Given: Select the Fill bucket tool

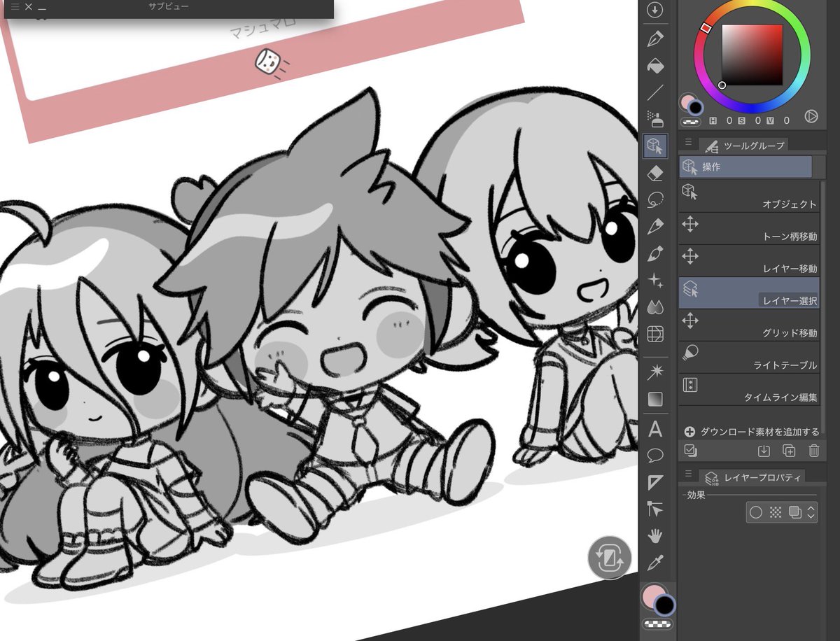Looking at the screenshot, I should coord(655,65).
